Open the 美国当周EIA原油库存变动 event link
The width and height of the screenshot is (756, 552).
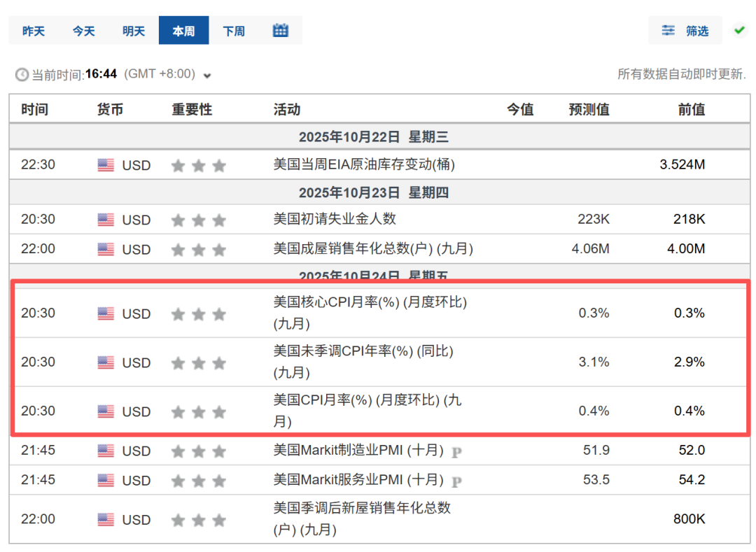pos(364,165)
